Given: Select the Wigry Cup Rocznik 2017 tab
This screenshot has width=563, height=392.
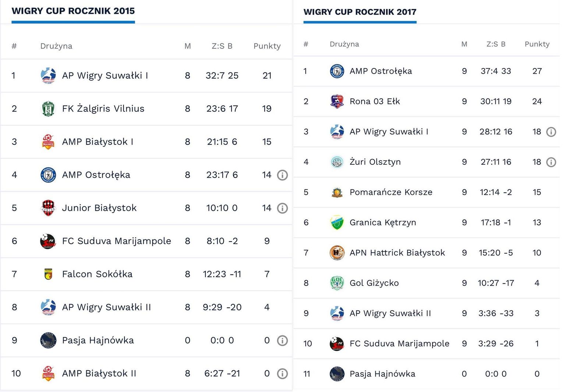Looking at the screenshot, I should tap(360, 12).
